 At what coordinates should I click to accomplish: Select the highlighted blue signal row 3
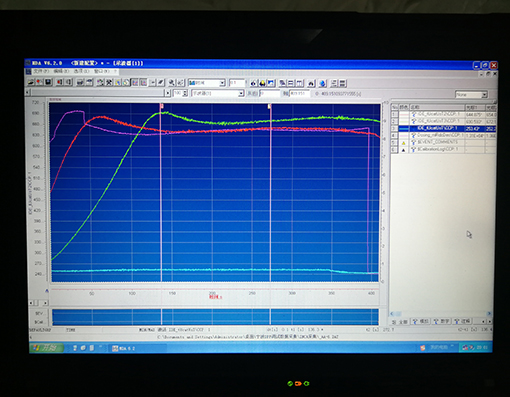tap(443, 128)
